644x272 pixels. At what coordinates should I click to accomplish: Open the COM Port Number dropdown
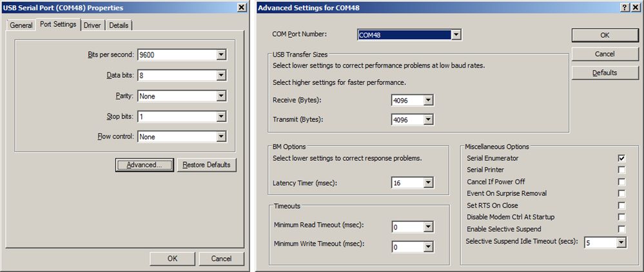(456, 35)
